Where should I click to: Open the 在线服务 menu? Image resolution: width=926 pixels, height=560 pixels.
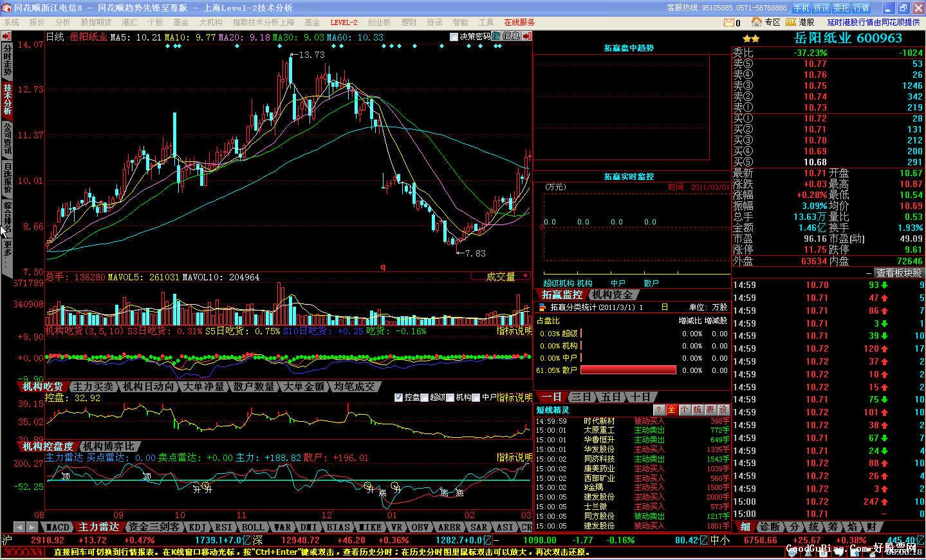pyautogui.click(x=519, y=23)
